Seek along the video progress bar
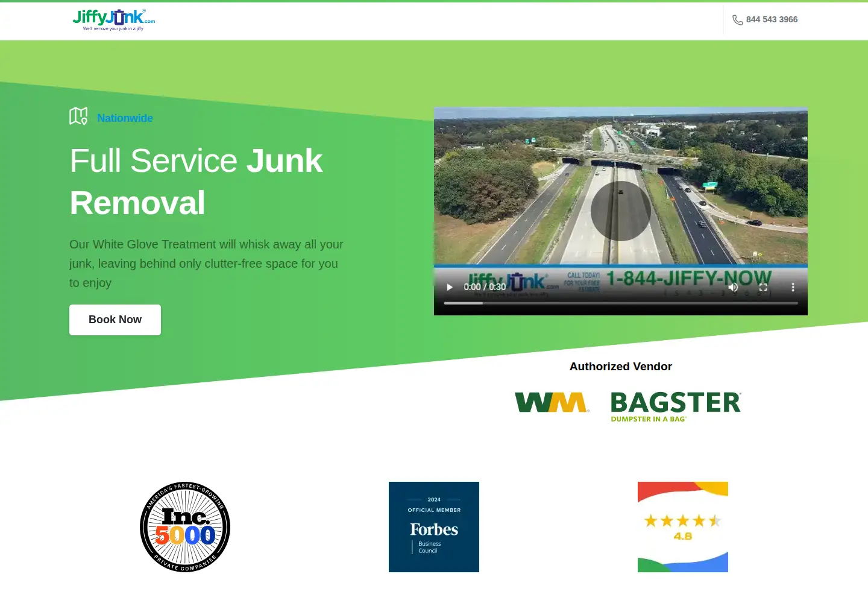This screenshot has height=603, width=868. click(x=621, y=303)
